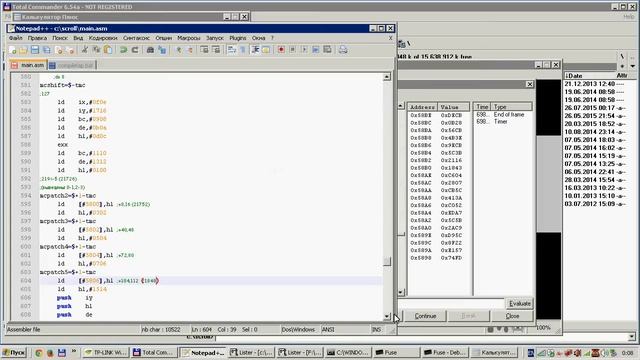Select stack row 0x58BE in debugger
This screenshot has width=640, height=360.
pyautogui.click(x=438, y=115)
